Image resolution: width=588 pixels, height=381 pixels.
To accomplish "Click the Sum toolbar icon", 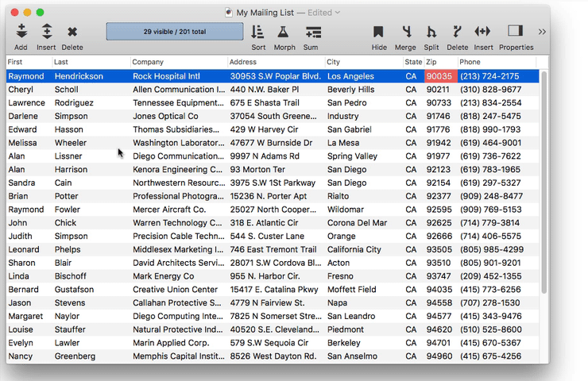I will 312,33.
